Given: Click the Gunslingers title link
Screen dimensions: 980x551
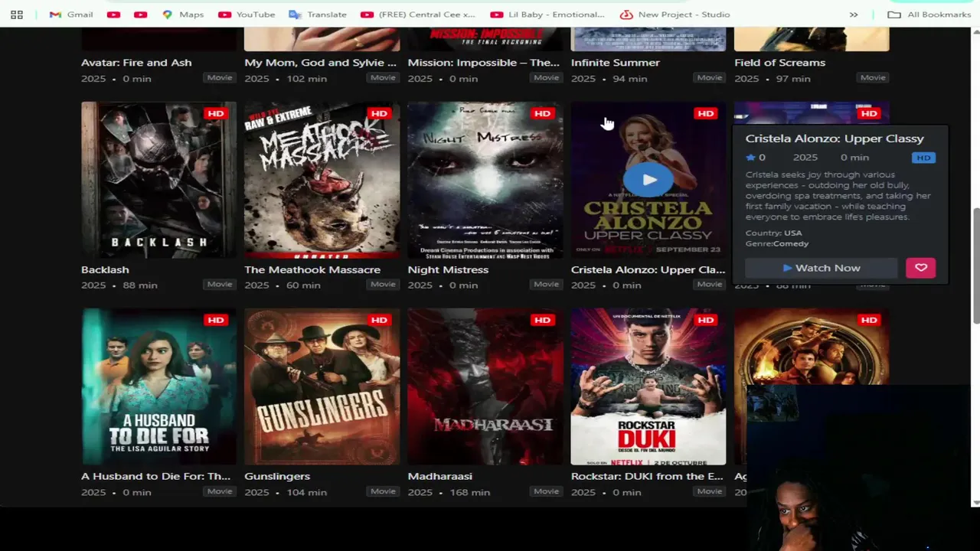Looking at the screenshot, I should click(x=277, y=476).
